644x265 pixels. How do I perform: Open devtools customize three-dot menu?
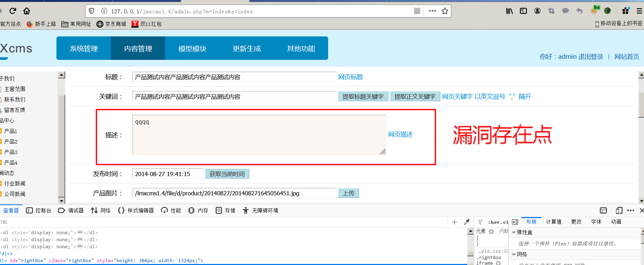631,210
